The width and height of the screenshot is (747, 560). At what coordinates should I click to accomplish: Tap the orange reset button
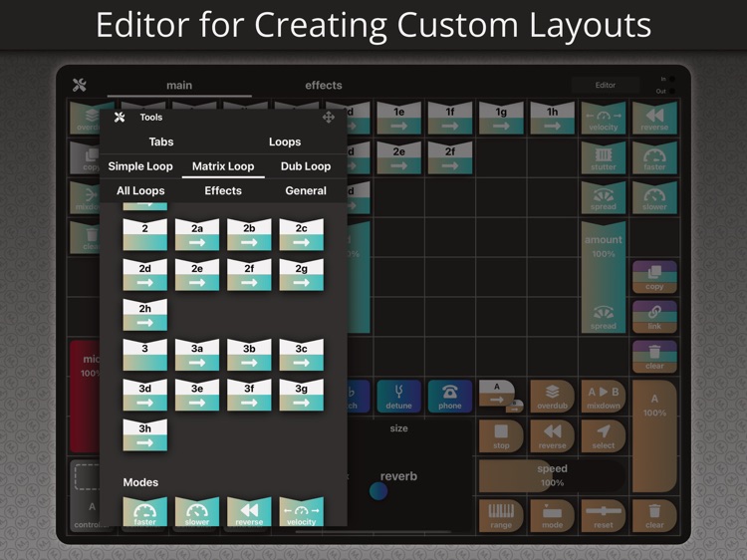[x=604, y=516]
